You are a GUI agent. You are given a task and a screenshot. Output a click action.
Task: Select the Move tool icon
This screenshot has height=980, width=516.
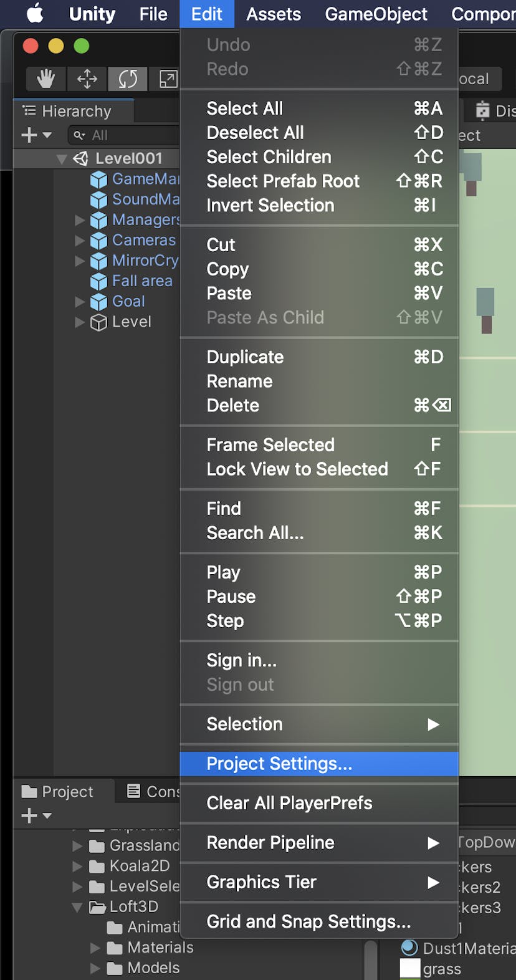pos(87,79)
